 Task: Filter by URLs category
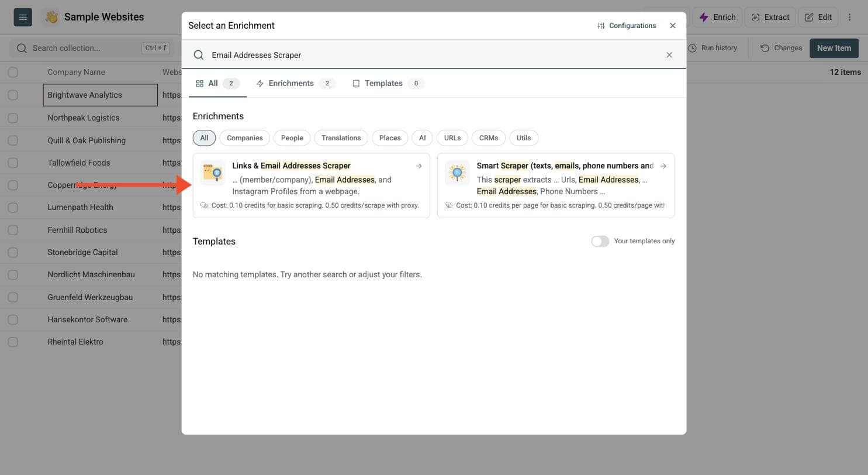coord(452,138)
